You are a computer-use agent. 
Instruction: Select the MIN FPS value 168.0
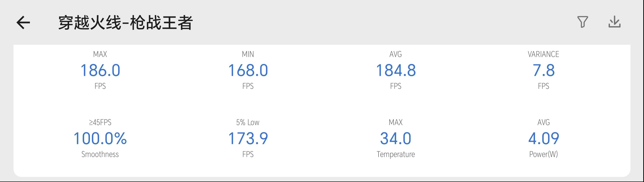pos(248,70)
